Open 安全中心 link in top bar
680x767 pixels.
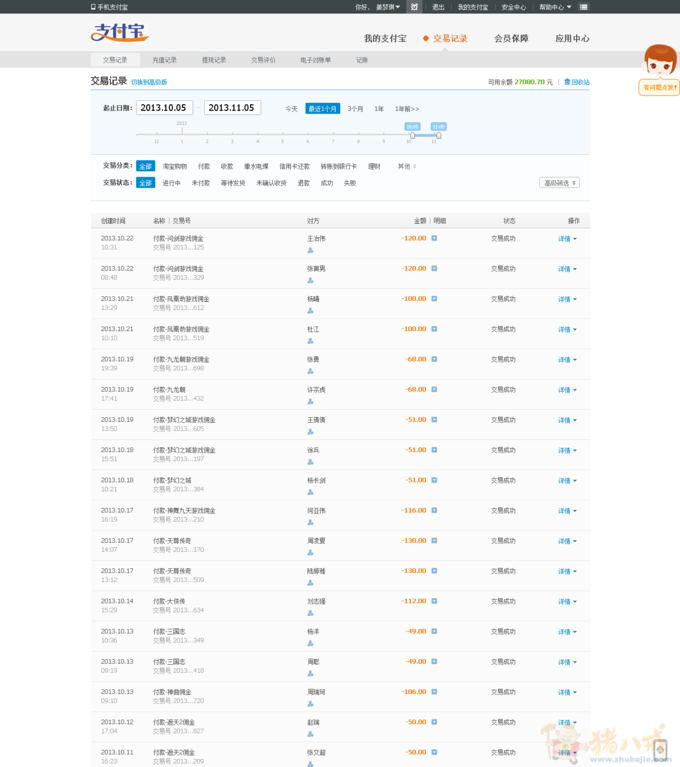point(514,7)
